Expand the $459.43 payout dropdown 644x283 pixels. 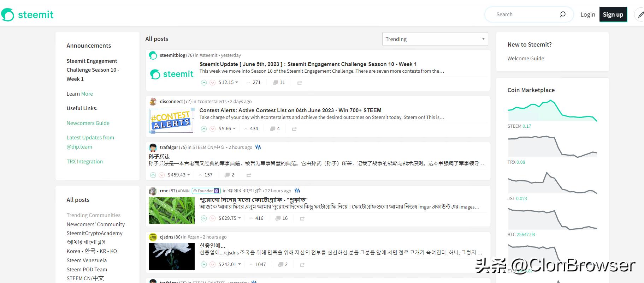[179, 175]
